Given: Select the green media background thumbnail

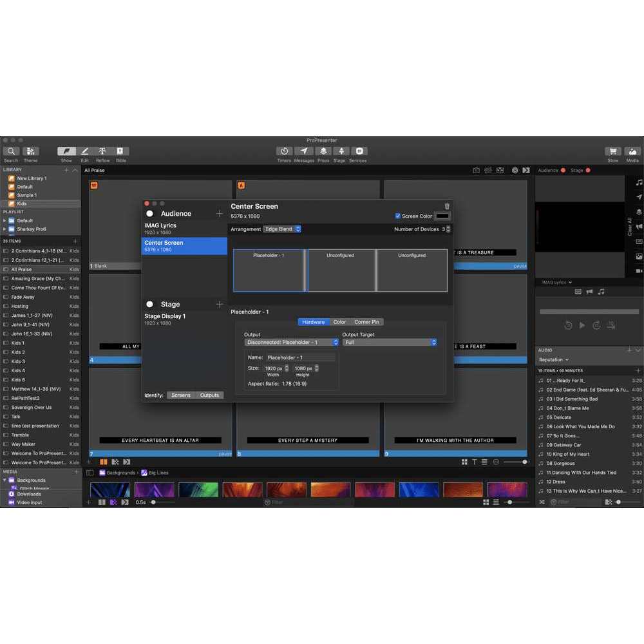Looking at the screenshot, I should click(198, 489).
